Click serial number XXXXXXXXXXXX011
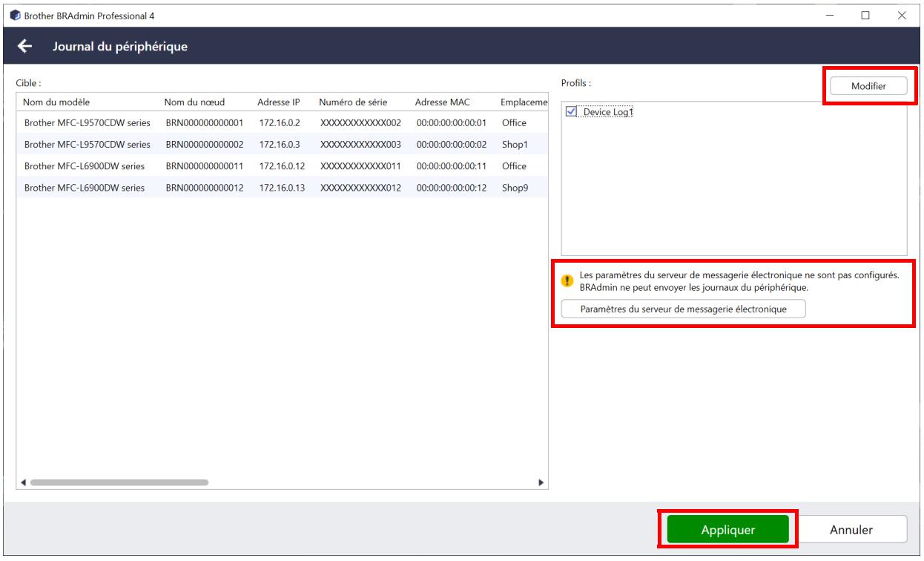Screen dimensions: 924x561 click(360, 166)
